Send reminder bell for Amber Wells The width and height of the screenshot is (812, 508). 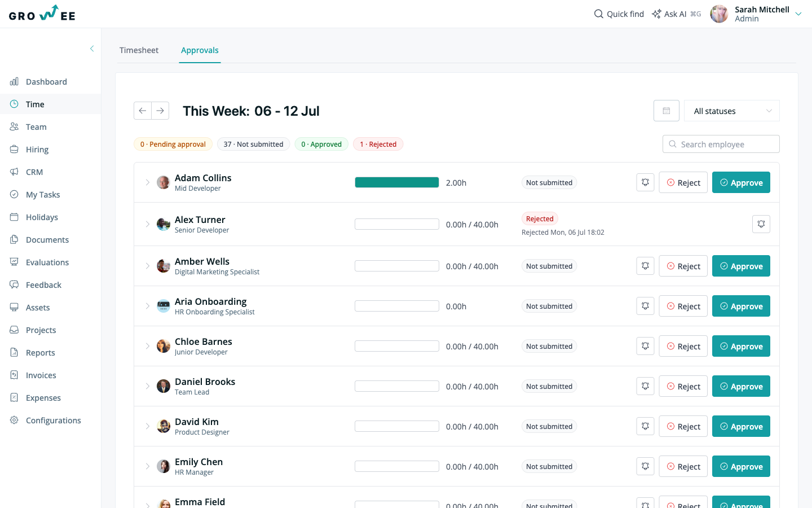[x=646, y=266]
